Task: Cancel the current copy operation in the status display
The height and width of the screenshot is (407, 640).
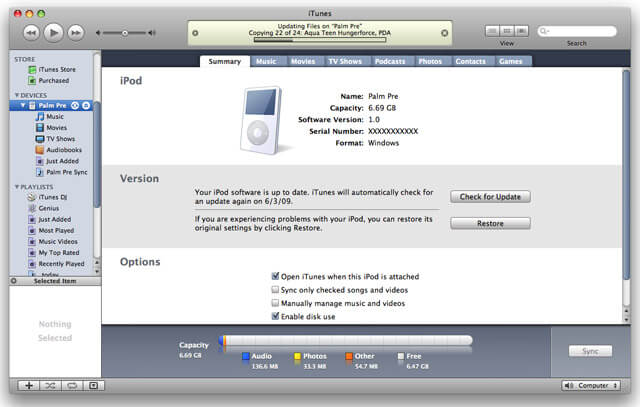Action: (444, 33)
